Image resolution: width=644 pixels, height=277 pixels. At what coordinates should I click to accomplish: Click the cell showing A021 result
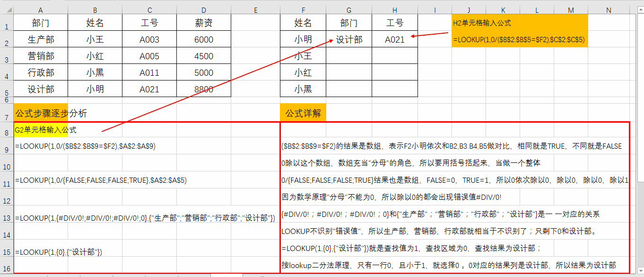click(394, 39)
